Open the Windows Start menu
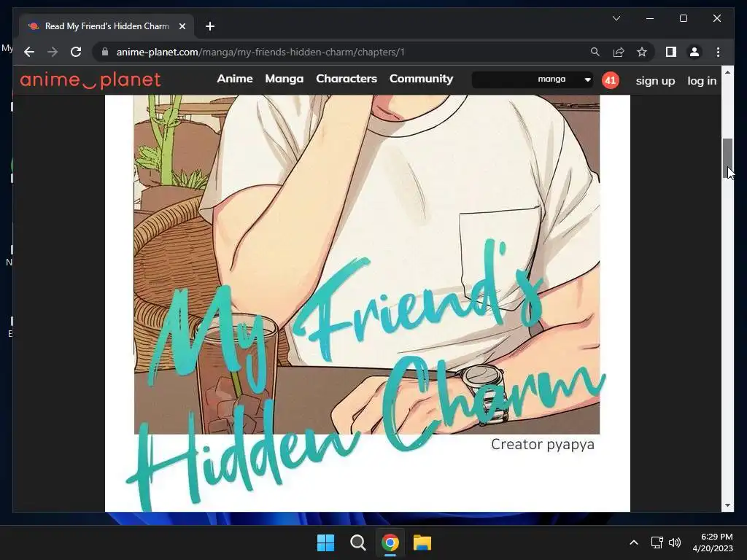 coord(326,542)
